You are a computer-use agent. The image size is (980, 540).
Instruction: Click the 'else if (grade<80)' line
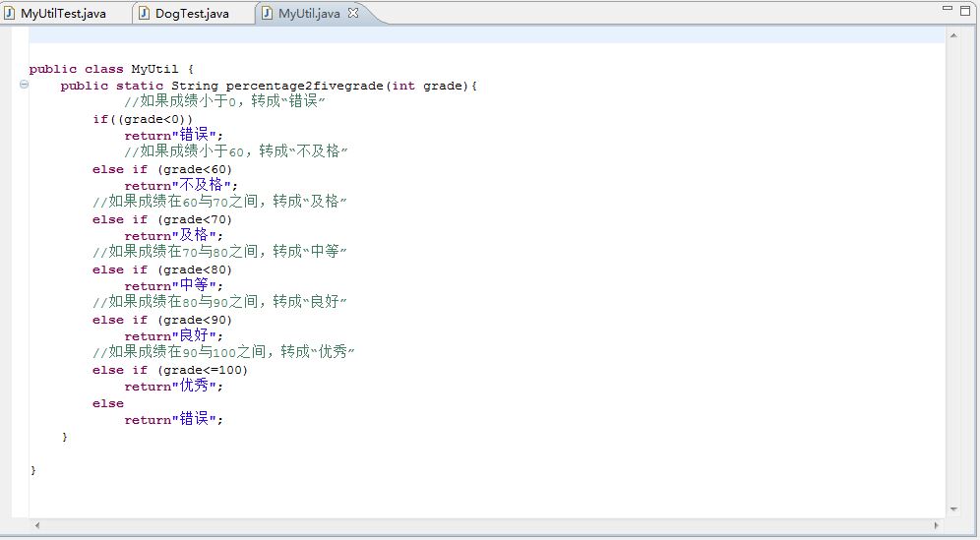pyautogui.click(x=162, y=270)
